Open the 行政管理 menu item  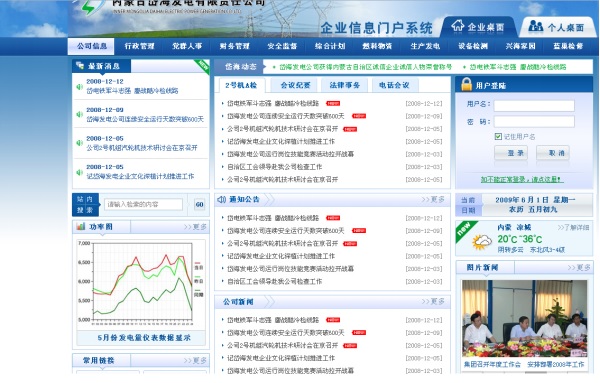[x=139, y=46]
